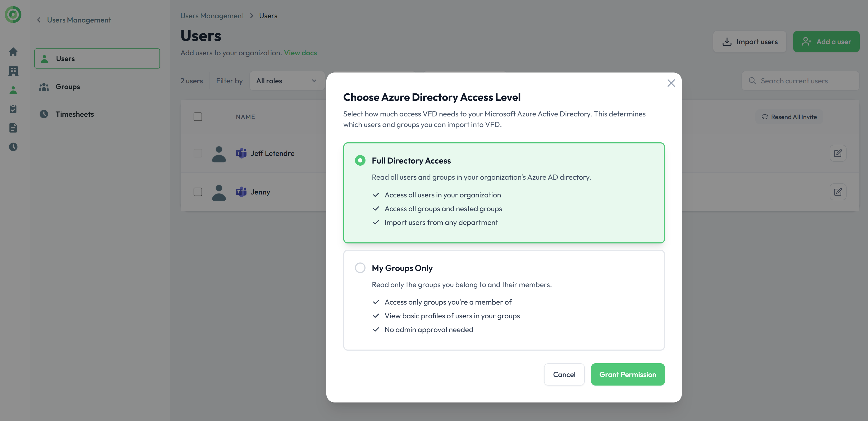
Task: Click the clipboard check icon in sidebar
Action: [x=13, y=109]
